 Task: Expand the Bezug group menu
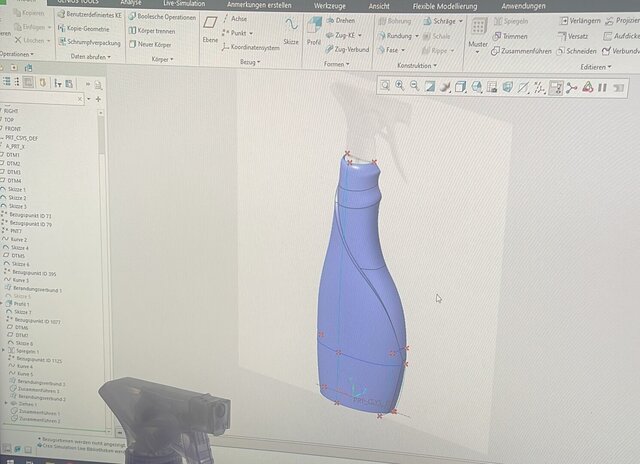(x=250, y=62)
